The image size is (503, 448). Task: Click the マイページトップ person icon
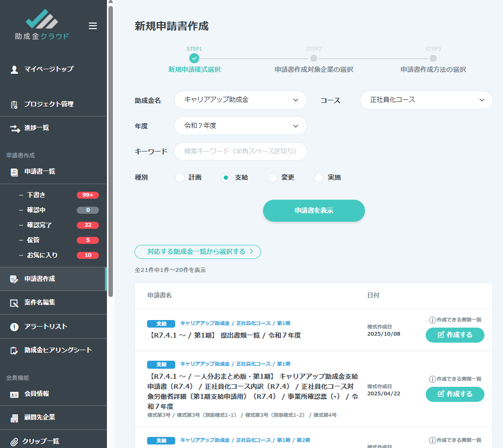(14, 69)
